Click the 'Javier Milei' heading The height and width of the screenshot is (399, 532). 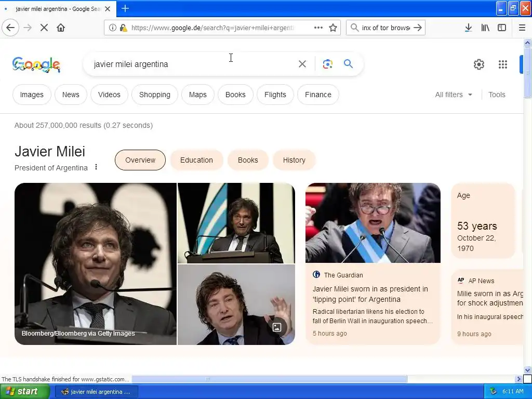coord(50,151)
